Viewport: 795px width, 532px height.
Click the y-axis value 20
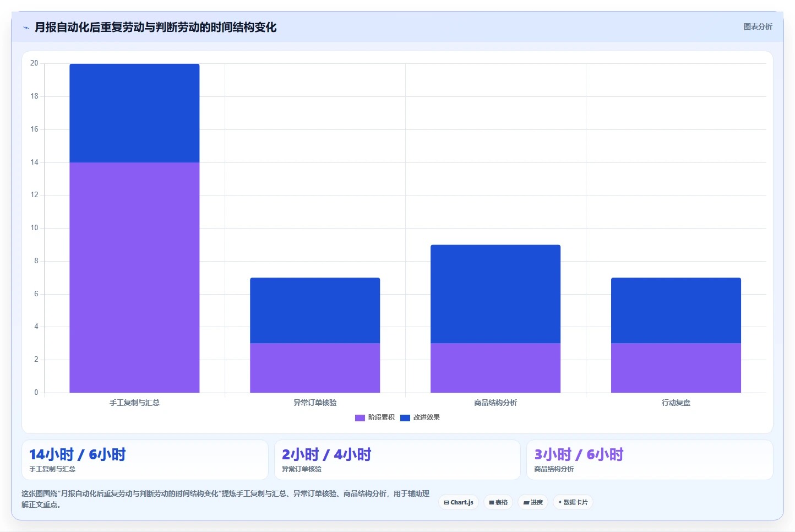tap(34, 63)
